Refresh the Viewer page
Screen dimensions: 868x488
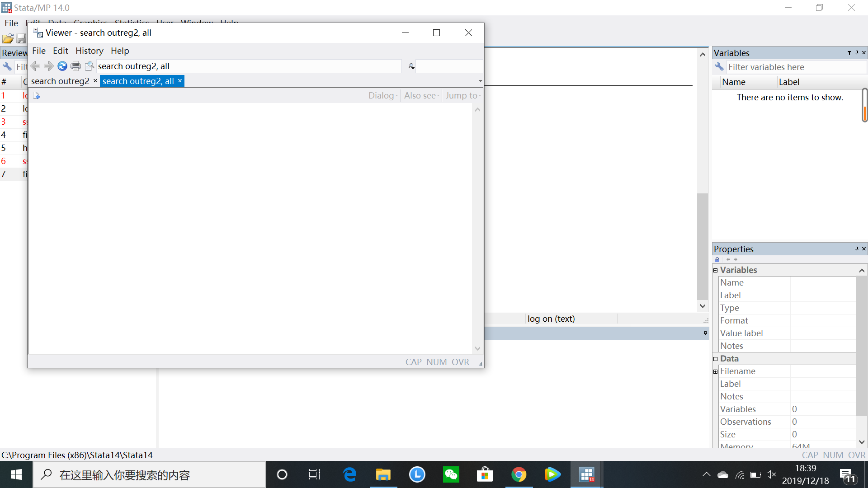click(x=62, y=66)
